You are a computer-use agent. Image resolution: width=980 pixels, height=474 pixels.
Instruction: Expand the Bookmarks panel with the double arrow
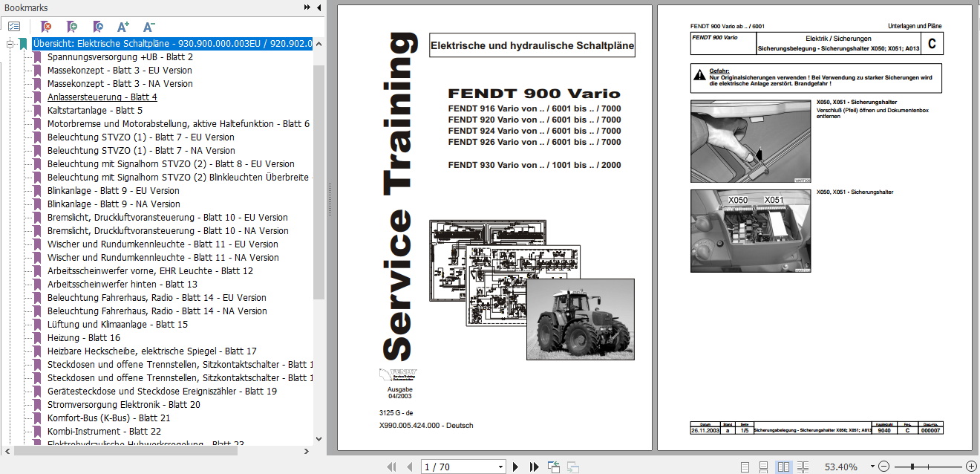(307, 7)
